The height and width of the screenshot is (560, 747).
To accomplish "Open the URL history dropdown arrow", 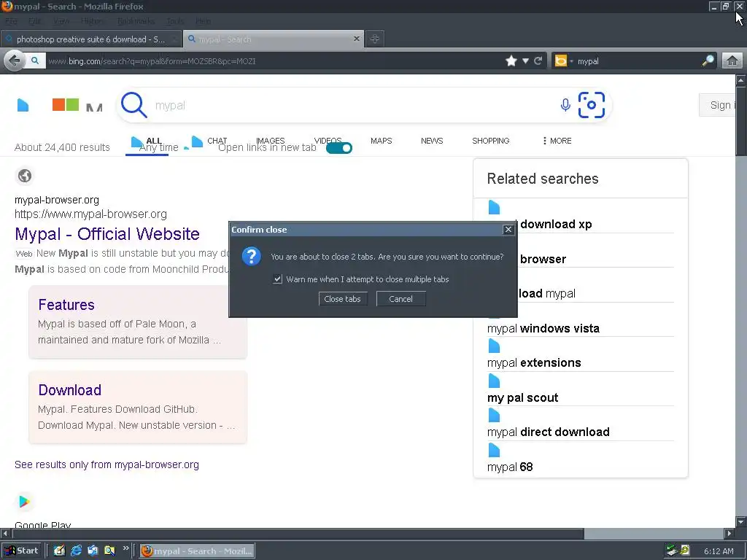I will tap(525, 61).
